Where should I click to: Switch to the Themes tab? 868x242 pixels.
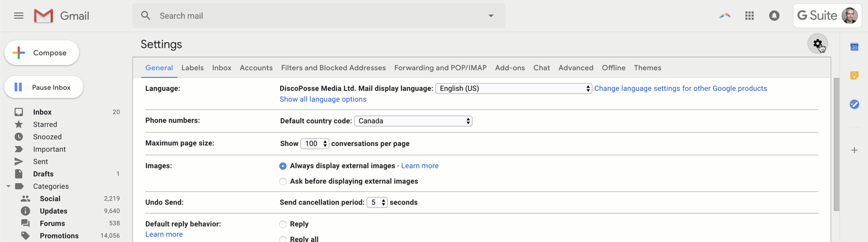(647, 68)
